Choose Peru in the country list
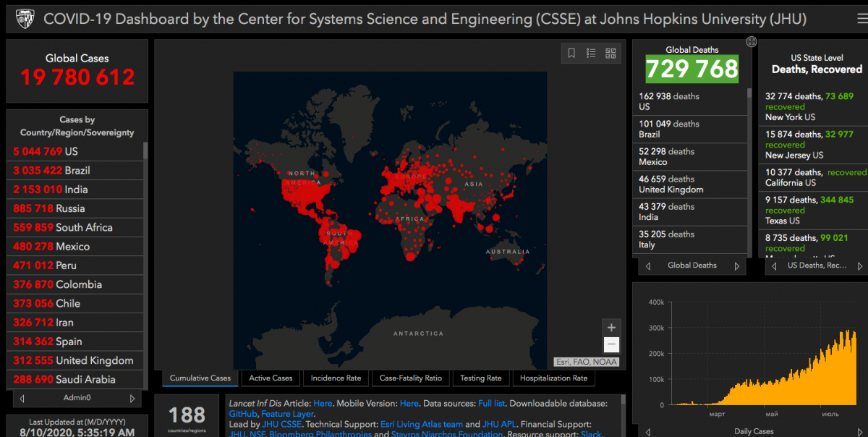 click(x=75, y=266)
